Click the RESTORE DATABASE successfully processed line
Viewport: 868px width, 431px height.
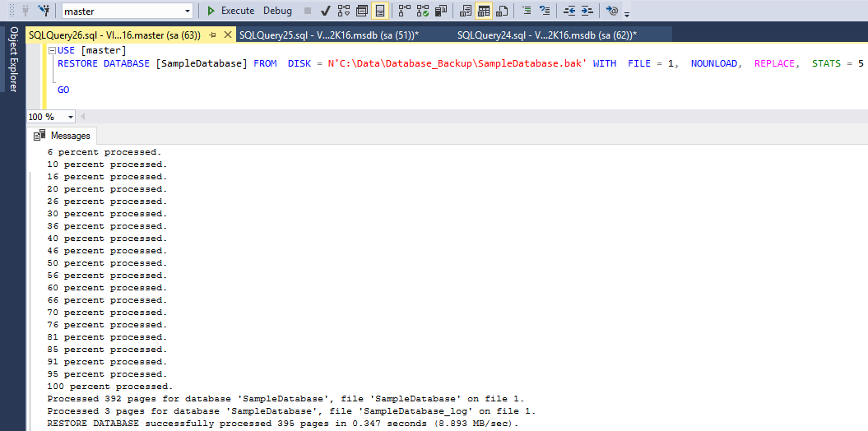pos(283,424)
